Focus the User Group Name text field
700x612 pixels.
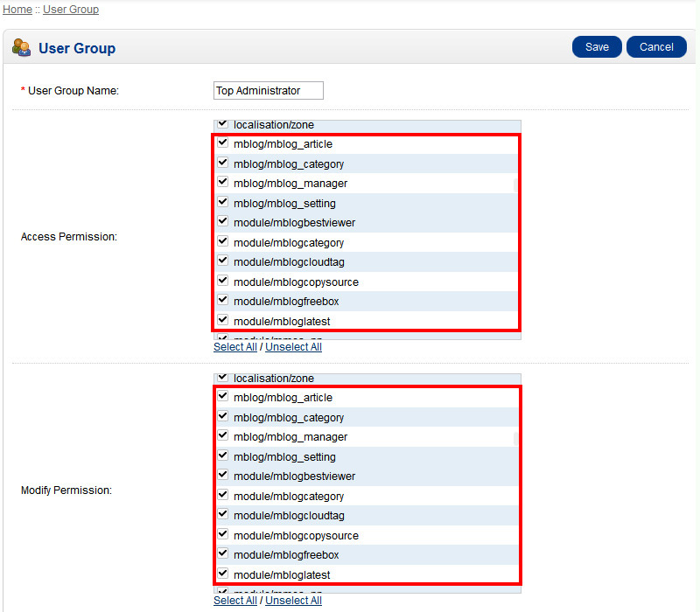pos(269,91)
